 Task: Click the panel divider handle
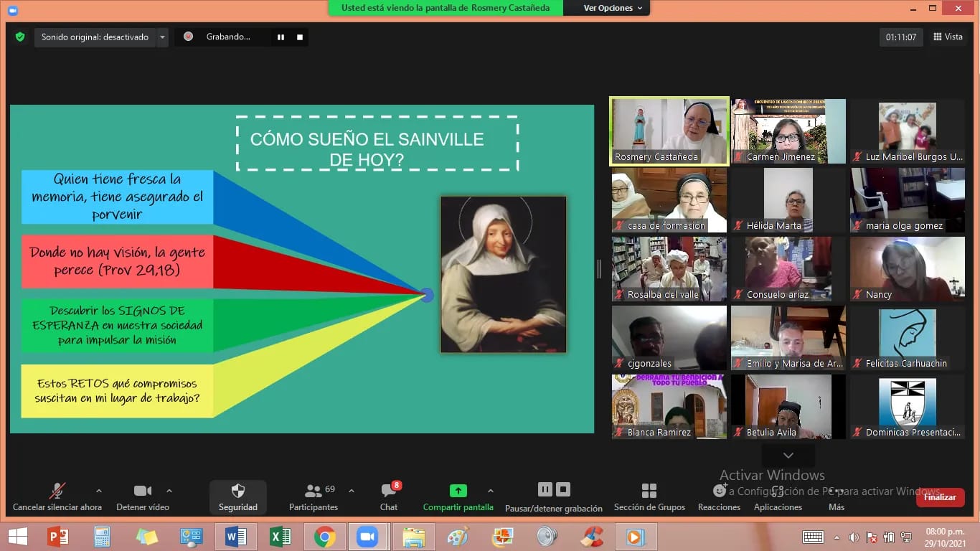coord(600,268)
